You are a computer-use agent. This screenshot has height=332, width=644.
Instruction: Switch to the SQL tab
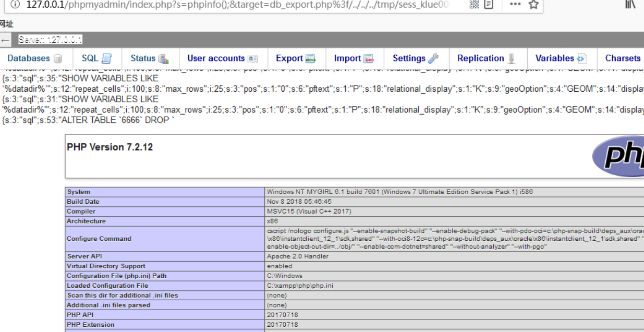coord(96,58)
